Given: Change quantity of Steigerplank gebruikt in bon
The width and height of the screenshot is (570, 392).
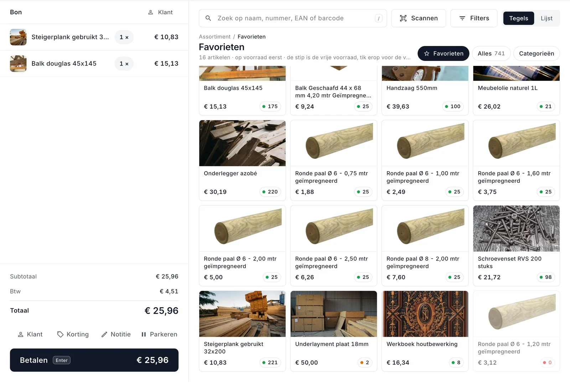Looking at the screenshot, I should tap(124, 37).
